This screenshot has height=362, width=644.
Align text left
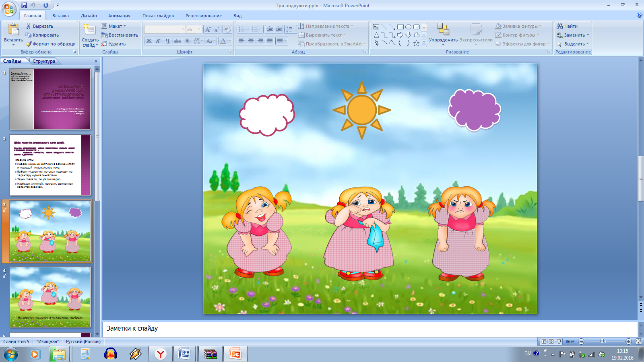(x=241, y=41)
